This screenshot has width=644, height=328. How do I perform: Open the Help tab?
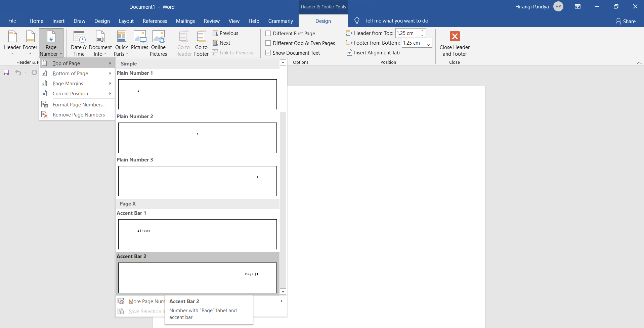[254, 21]
